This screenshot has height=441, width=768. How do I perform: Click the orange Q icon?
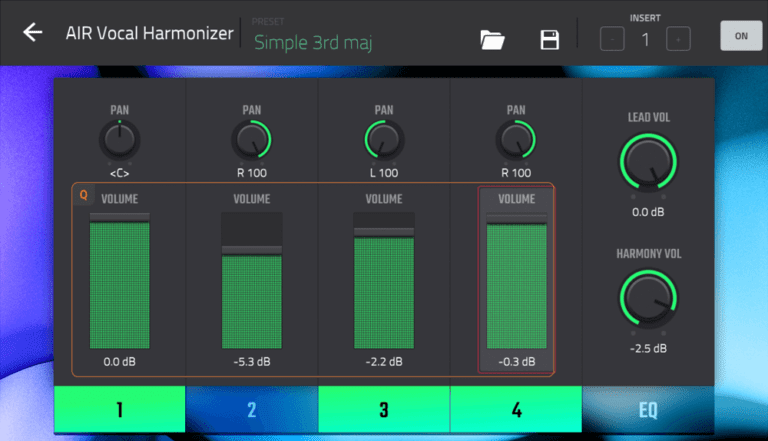(83, 196)
